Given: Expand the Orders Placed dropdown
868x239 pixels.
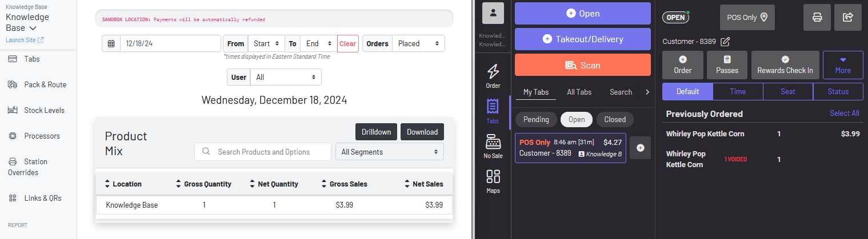Looking at the screenshot, I should (x=418, y=44).
